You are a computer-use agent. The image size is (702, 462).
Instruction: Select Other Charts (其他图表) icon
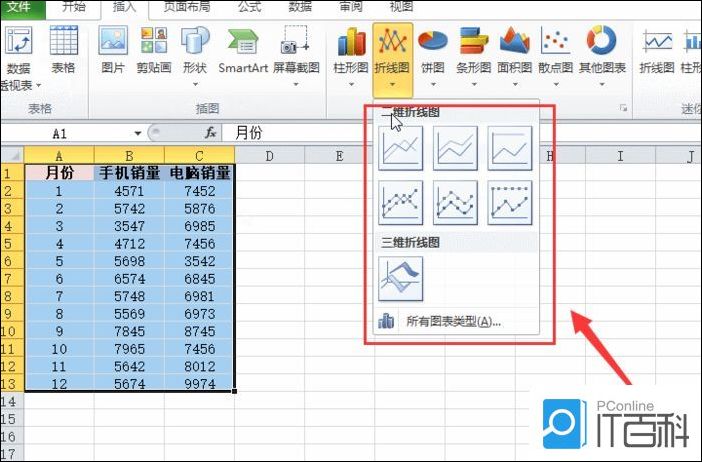tap(601, 40)
